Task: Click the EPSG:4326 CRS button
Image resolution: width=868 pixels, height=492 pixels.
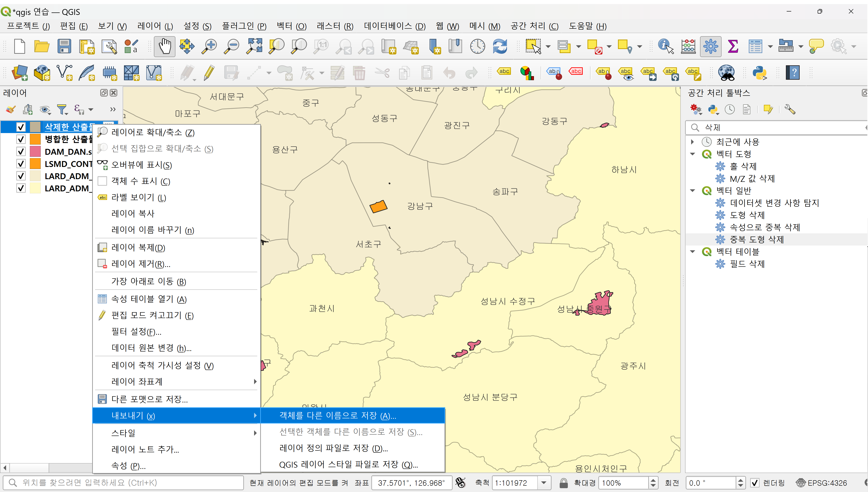Action: point(821,483)
